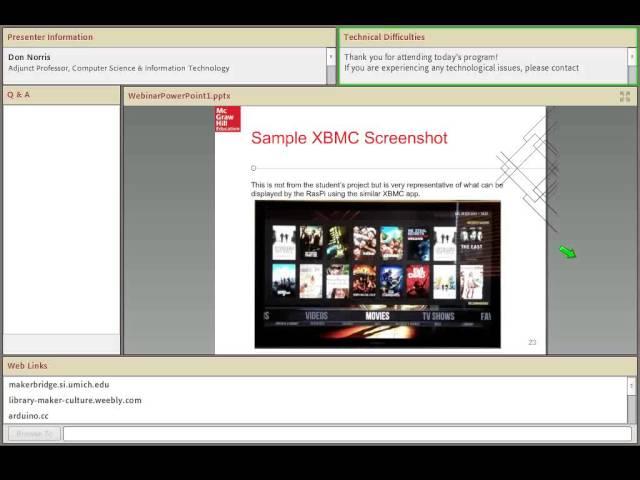The width and height of the screenshot is (640, 480).
Task: Click the presenter name Don Norris
Action: coord(29,57)
